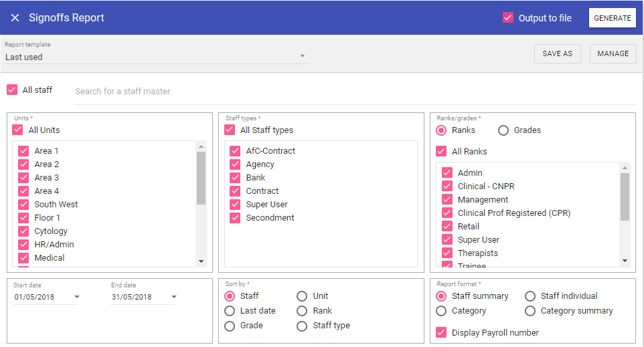This screenshot has height=347, width=644.
Task: Open the Manage templates button
Action: pyautogui.click(x=613, y=53)
